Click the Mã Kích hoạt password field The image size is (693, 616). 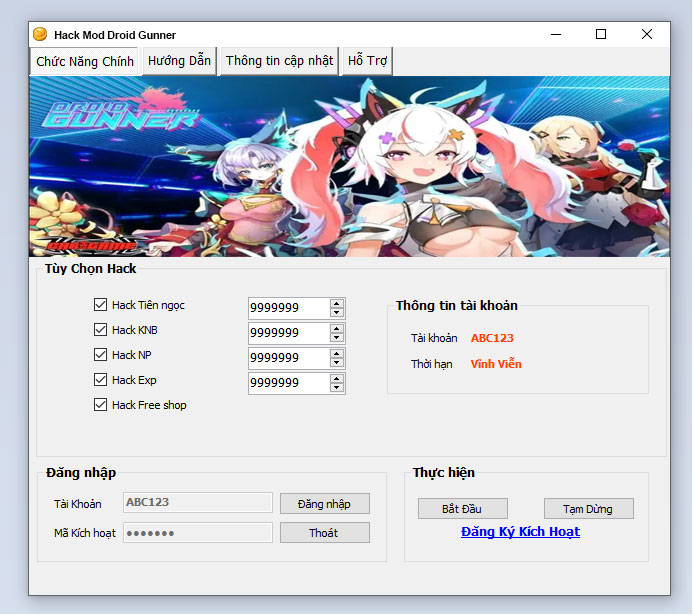click(198, 533)
